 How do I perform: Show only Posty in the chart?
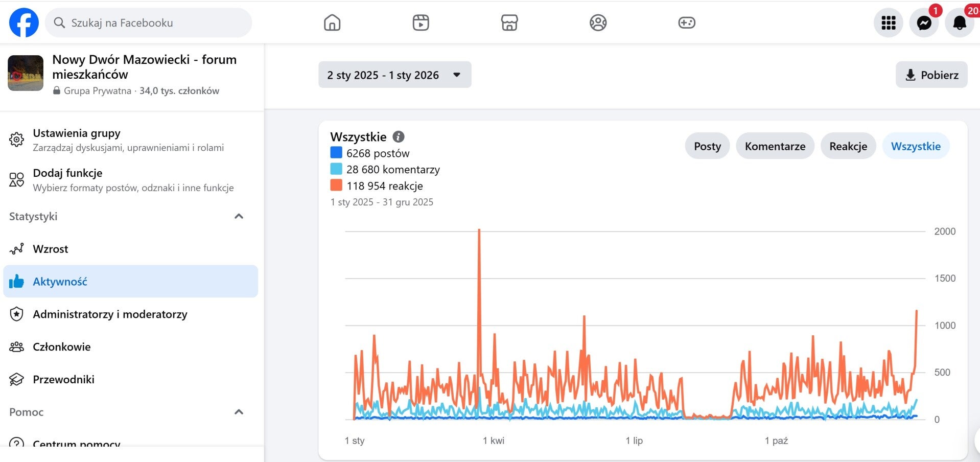[x=707, y=146]
